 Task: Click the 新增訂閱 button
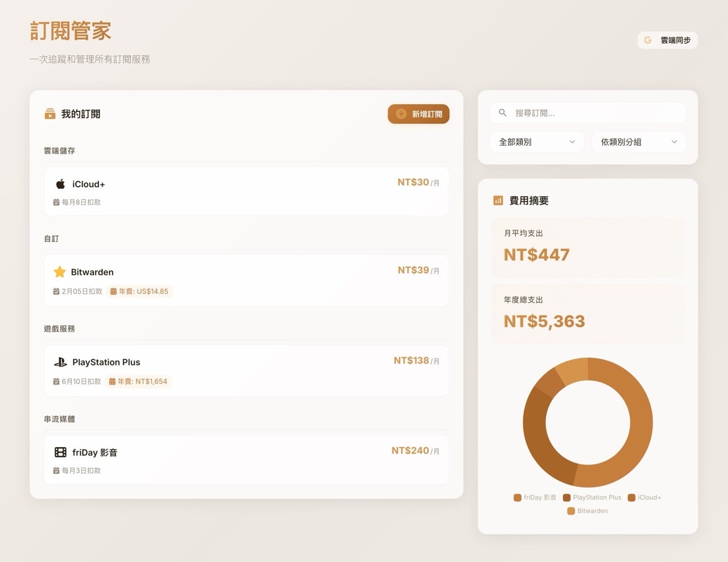coord(419,114)
